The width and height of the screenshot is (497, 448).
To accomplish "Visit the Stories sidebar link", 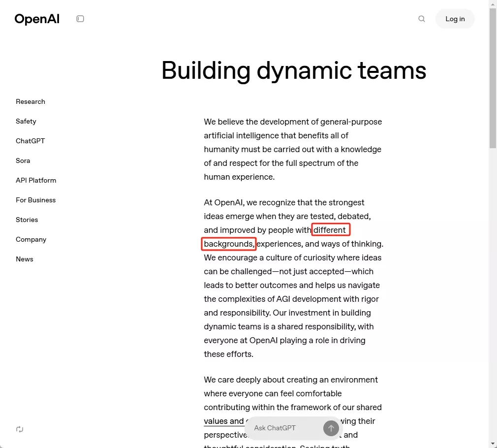I will (27, 220).
